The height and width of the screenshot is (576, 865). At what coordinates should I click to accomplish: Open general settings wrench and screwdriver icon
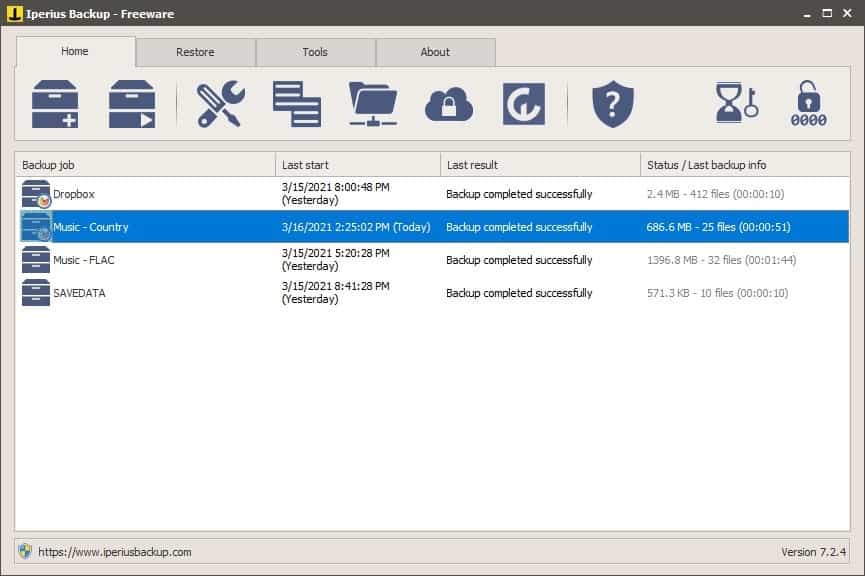coord(221,104)
